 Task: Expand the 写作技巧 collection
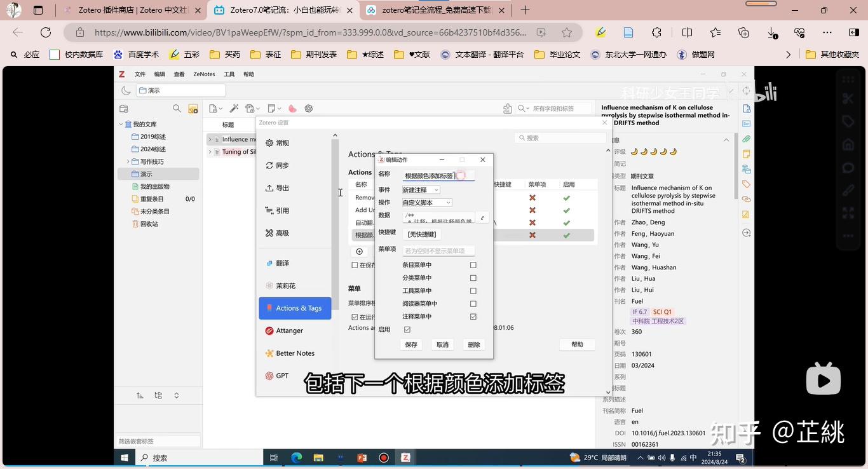click(128, 162)
